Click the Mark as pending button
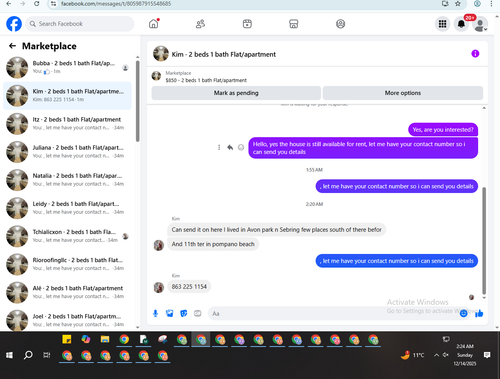The height and width of the screenshot is (379, 500). click(x=236, y=93)
